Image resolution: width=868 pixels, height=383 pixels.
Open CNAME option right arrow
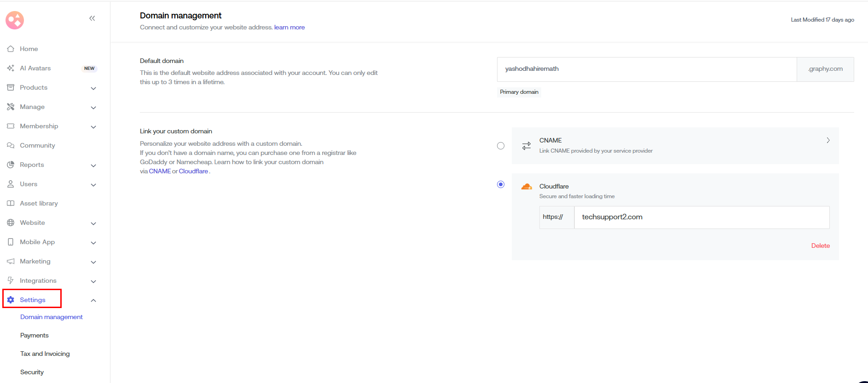(x=828, y=140)
